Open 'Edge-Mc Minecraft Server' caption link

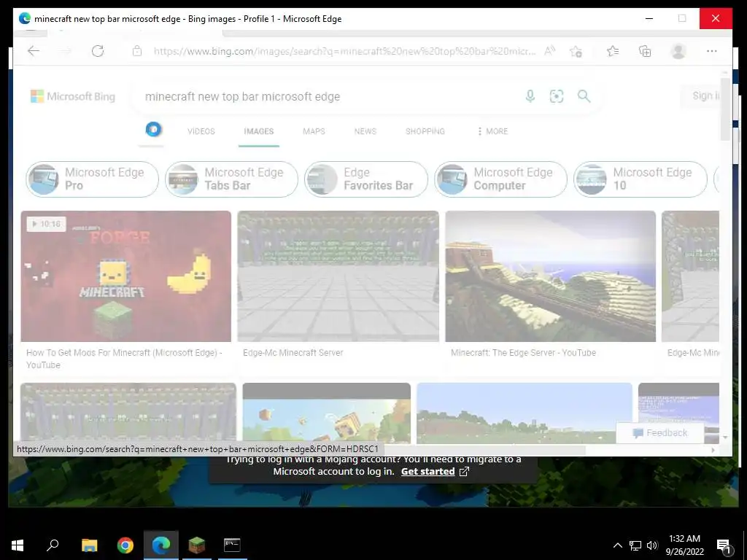[x=293, y=353]
